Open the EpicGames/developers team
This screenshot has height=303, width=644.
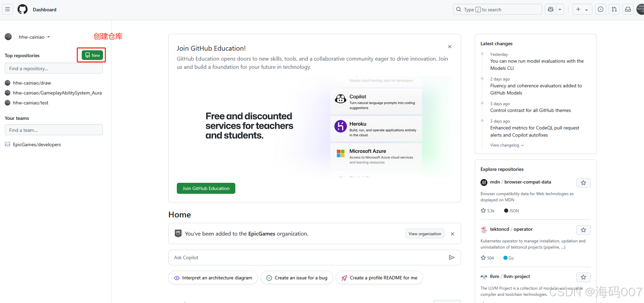(37, 144)
